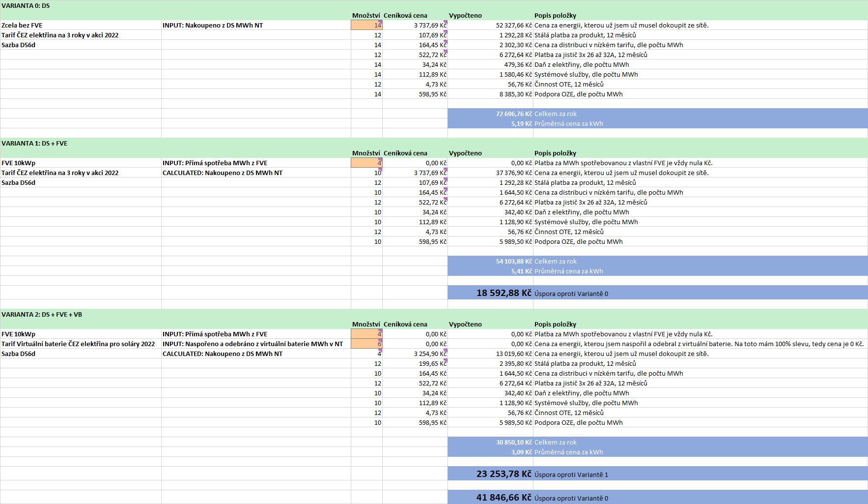Click 'Celkem za rok' label in Varianta 1

(556, 261)
